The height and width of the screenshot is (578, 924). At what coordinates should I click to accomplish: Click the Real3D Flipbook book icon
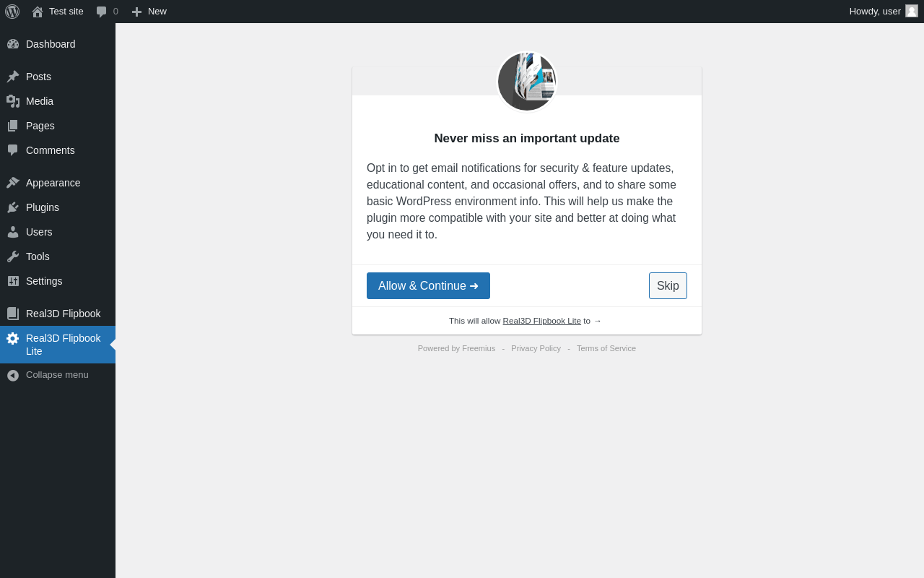pyautogui.click(x=13, y=314)
